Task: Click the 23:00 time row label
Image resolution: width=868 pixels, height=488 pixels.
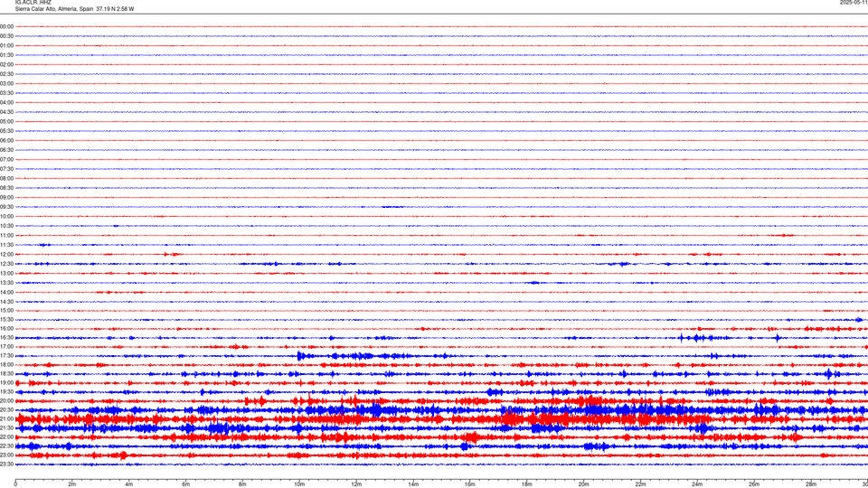Action: click(6, 455)
